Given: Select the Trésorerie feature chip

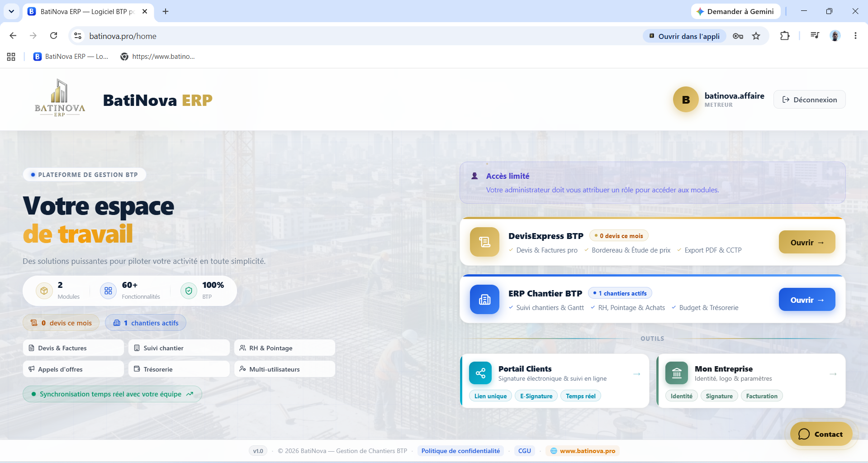Looking at the screenshot, I should [179, 369].
